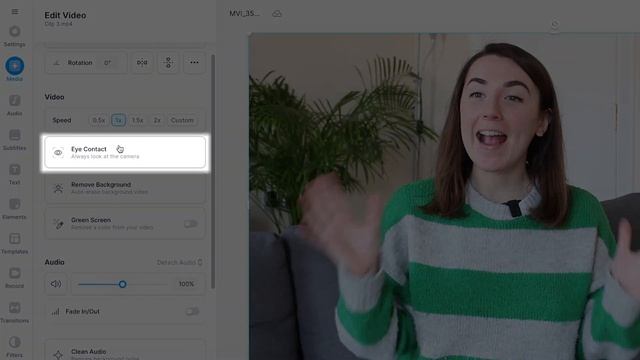This screenshot has height=360, width=640.
Task: Mute audio with speaker icon
Action: 56,284
